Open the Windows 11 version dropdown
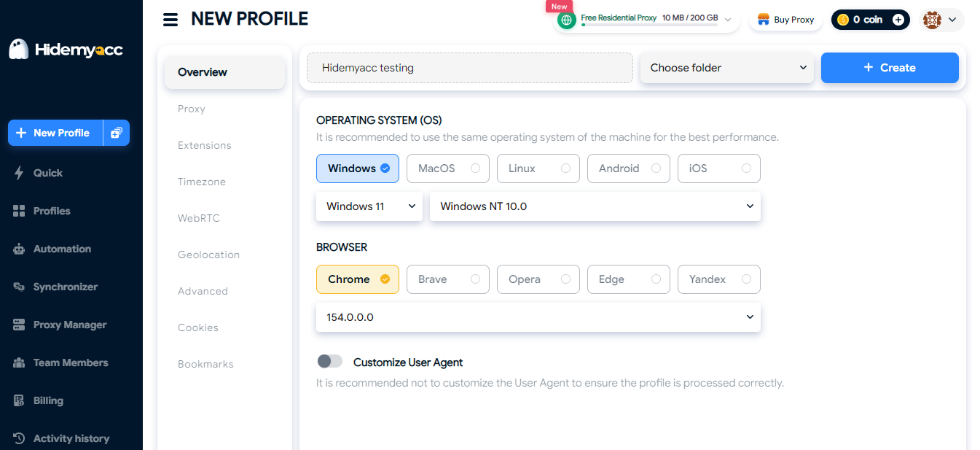The image size is (980, 450). (369, 206)
